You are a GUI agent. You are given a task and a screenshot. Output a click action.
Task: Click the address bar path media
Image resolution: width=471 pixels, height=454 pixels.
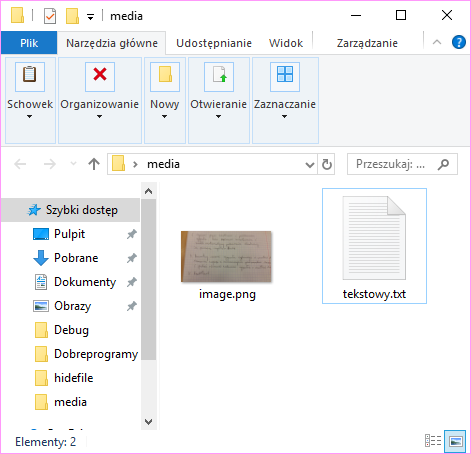[x=163, y=164]
